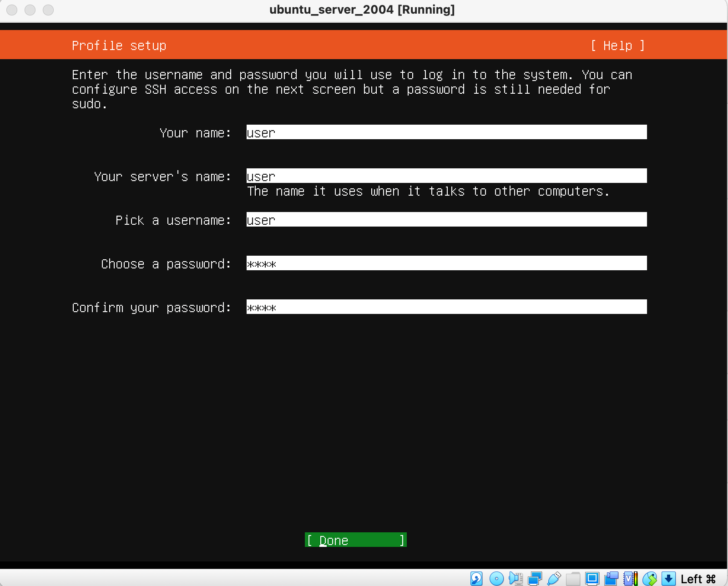Open the CPU virtualization V status icon
Viewport: 728px width, 586px height.
(x=631, y=578)
